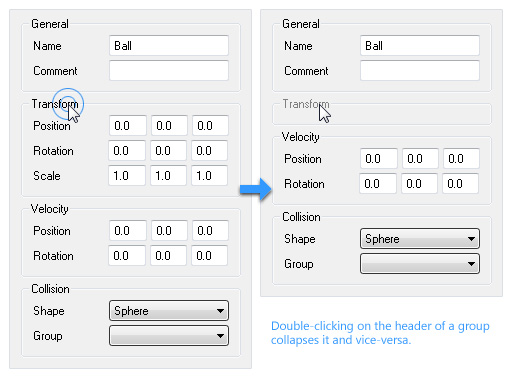Open the empty Group dropdown in right panel
The height and width of the screenshot is (378, 512).
pyautogui.click(x=420, y=264)
